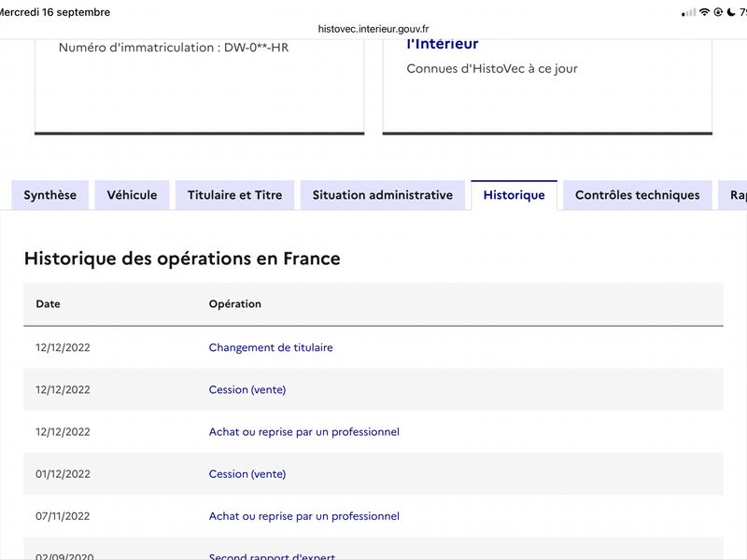Tap the histovec.interieur.gouv.fr address bar
This screenshot has width=747, height=560.
pos(373,29)
